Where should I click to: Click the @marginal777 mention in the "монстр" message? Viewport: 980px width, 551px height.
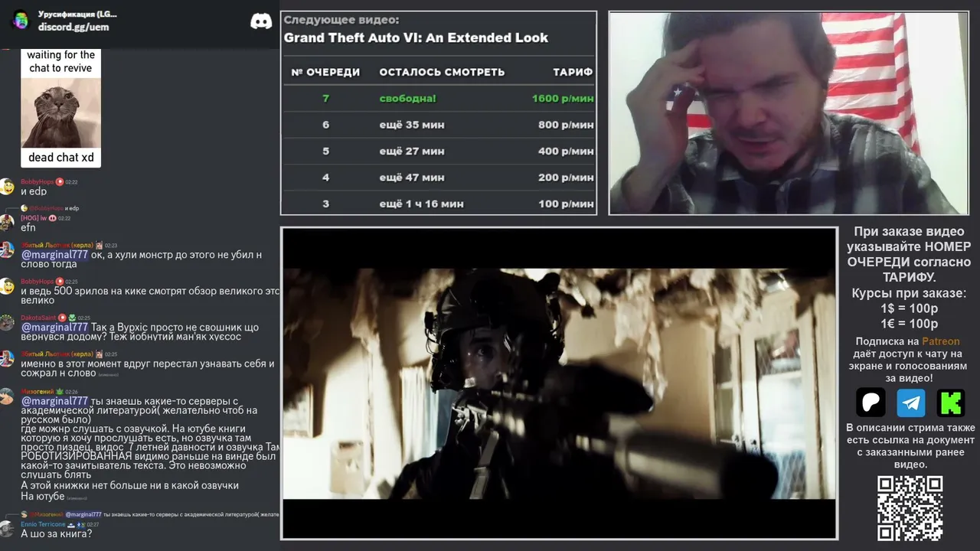[x=54, y=255]
